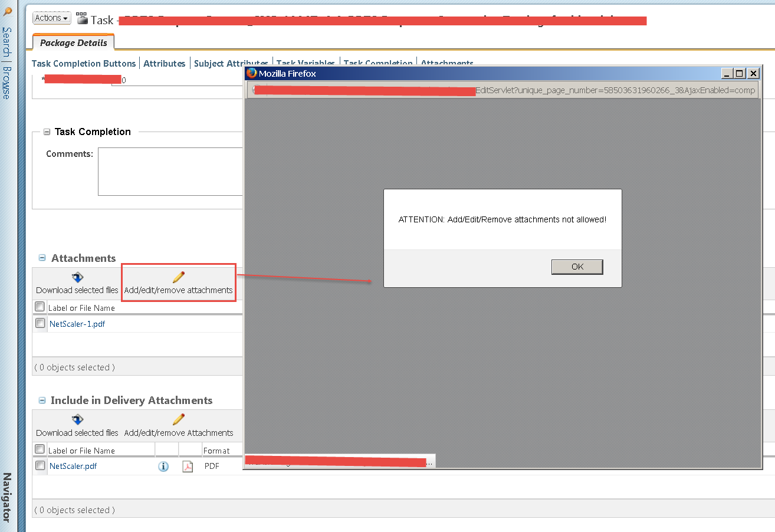Click the search magnifier icon in sidebar

(x=7, y=12)
